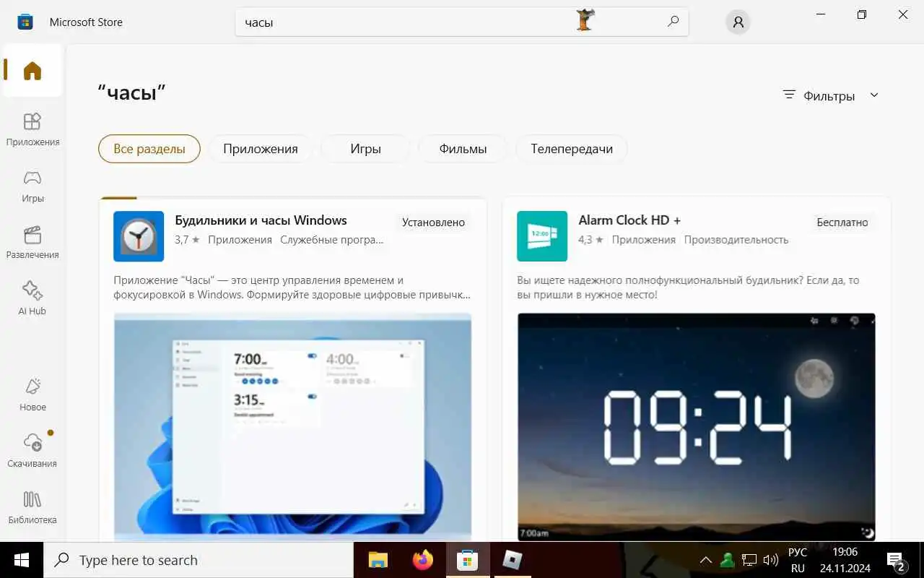This screenshot has height=578, width=924.
Task: Open Развлечения section in sidebar
Action: point(32,242)
